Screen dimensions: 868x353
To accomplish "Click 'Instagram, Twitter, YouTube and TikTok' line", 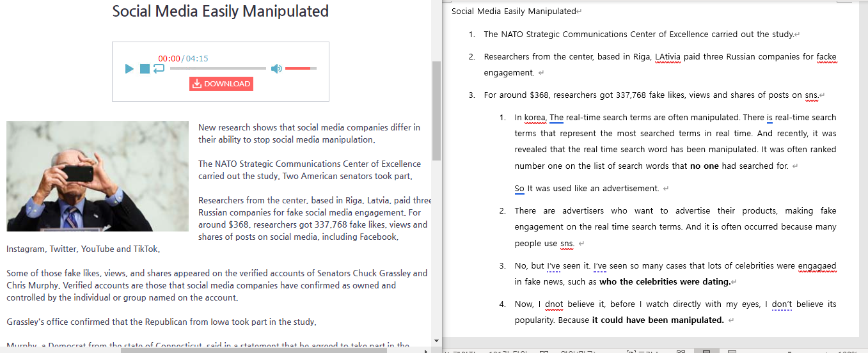I will (83, 249).
